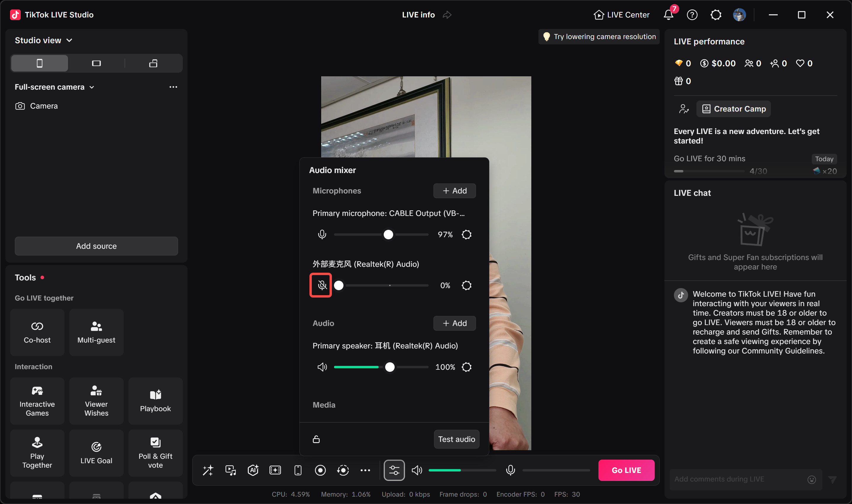Click the record button icon in toolbar

pos(320,470)
